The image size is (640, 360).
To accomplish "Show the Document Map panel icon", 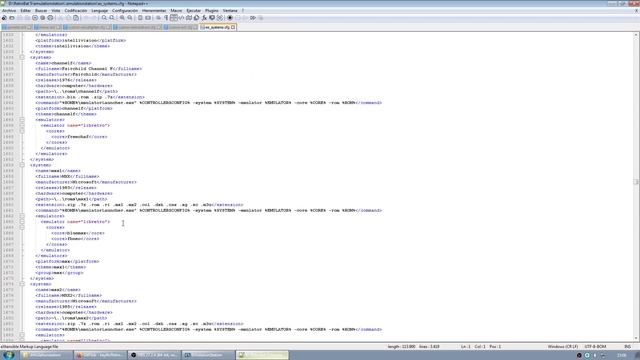I will pyautogui.click(x=189, y=18).
